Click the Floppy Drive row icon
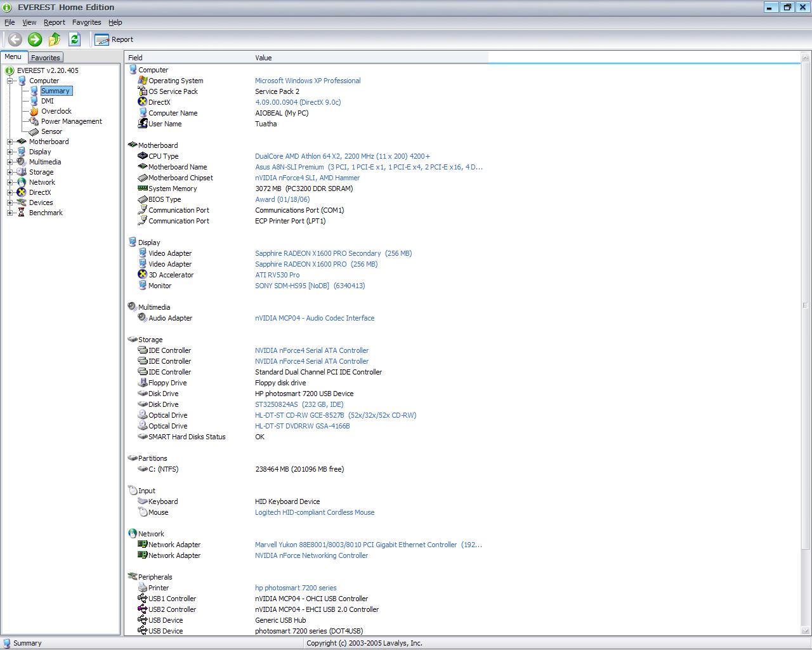 click(143, 383)
